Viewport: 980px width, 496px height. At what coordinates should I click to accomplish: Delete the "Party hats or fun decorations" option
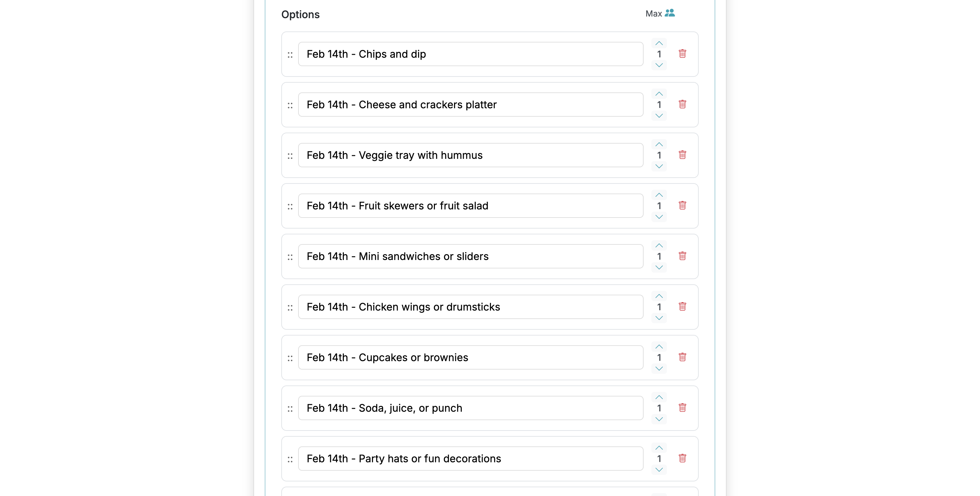[x=682, y=458]
